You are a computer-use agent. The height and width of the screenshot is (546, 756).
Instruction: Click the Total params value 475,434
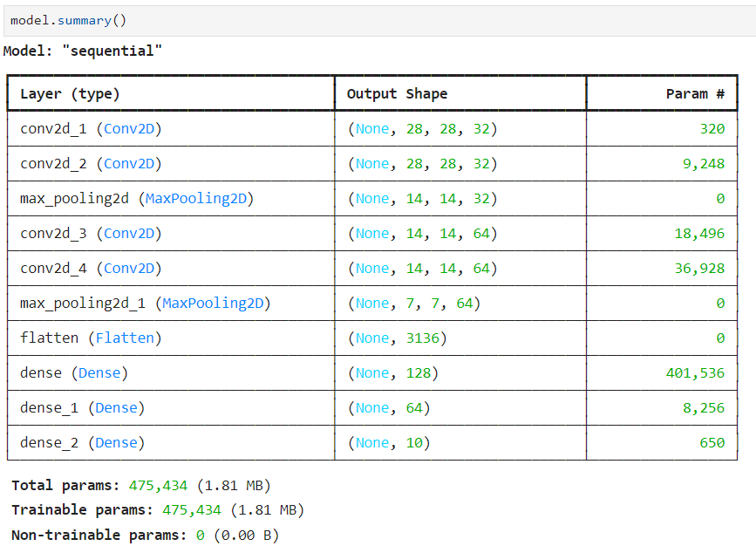coord(158,485)
